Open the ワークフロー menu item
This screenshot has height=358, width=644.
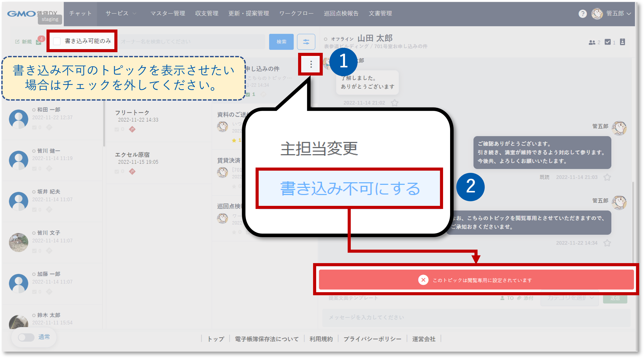[296, 13]
